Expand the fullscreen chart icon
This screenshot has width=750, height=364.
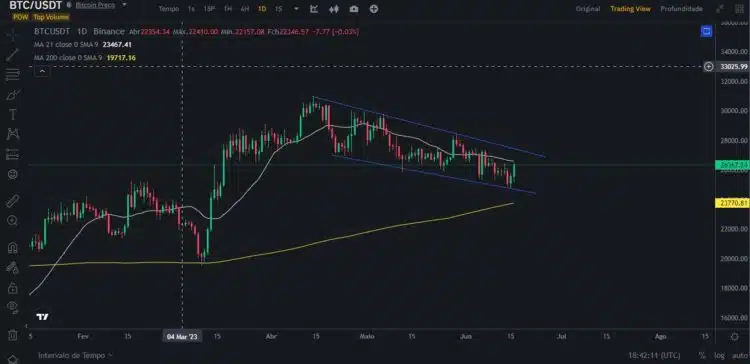(720, 9)
